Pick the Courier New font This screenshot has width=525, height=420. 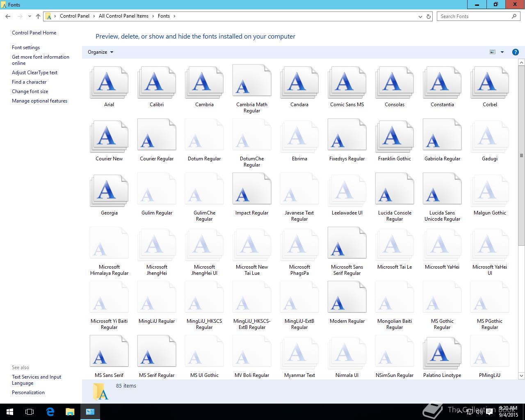click(x=109, y=137)
